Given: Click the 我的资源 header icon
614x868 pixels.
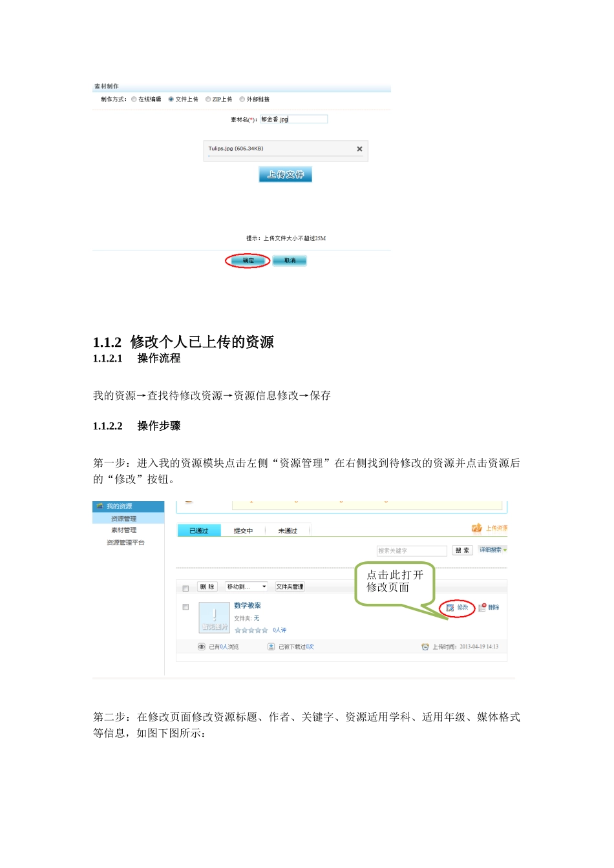Looking at the screenshot, I should pos(100,506).
